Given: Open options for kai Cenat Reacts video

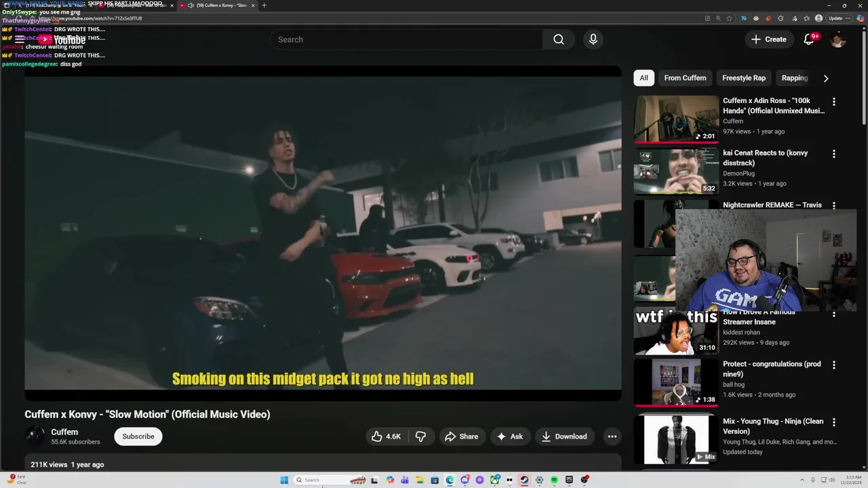Looking at the screenshot, I should pyautogui.click(x=834, y=154).
